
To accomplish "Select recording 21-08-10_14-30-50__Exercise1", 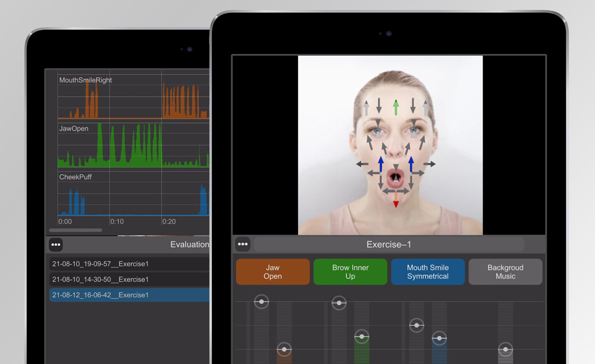I will click(129, 280).
